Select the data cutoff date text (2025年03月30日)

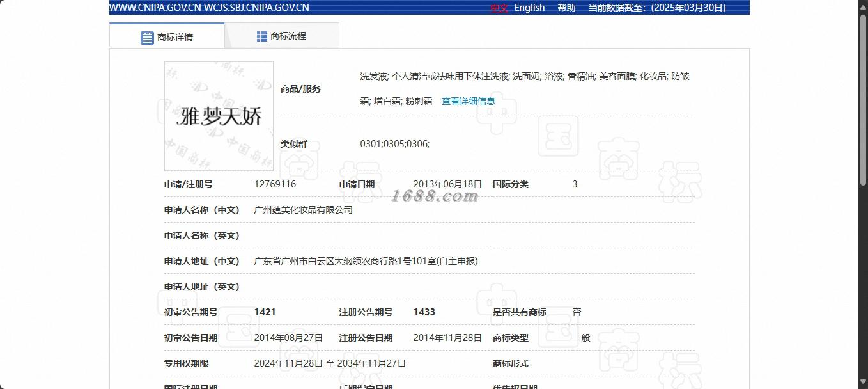tap(688, 8)
